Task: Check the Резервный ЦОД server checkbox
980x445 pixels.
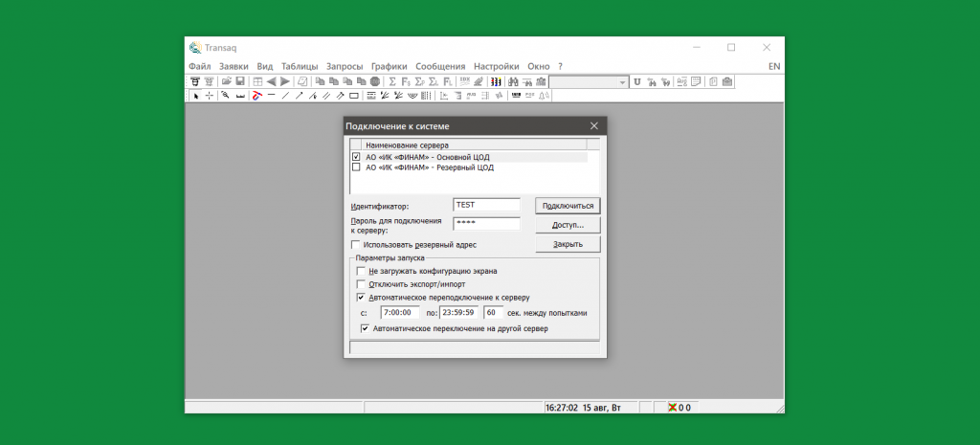Action: click(x=356, y=167)
